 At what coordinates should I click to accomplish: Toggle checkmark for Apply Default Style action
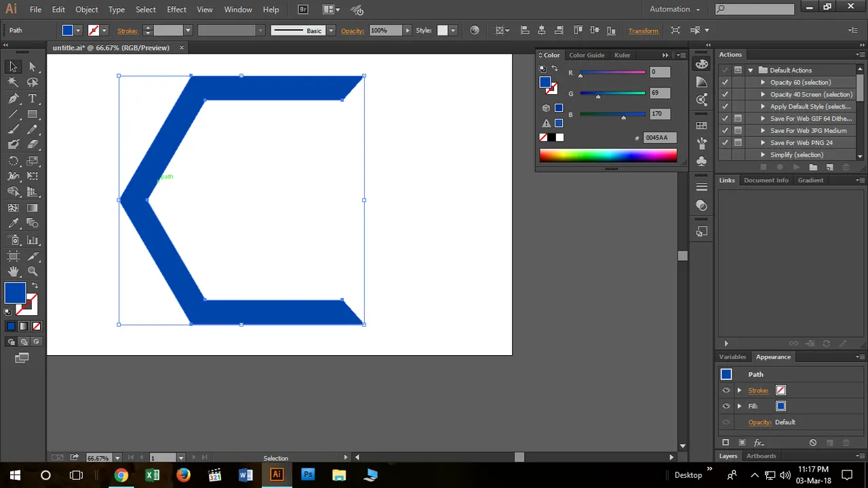pos(725,106)
